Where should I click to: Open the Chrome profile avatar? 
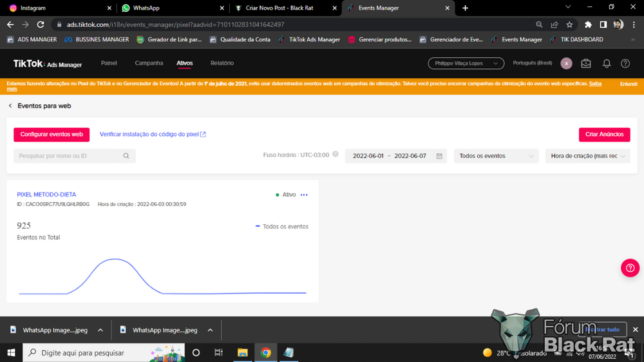(618, 24)
